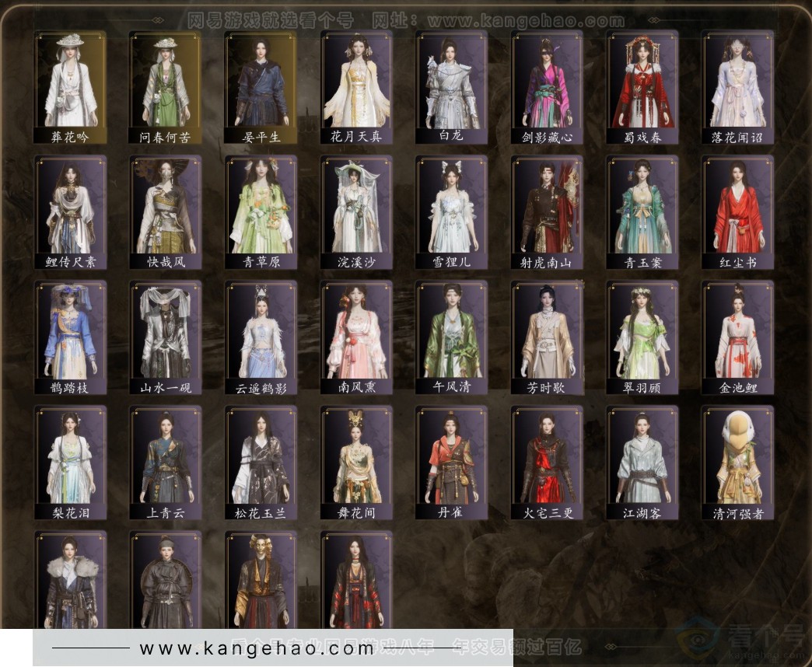
Task: Select the unlabeled golden-mask outfit card
Action: pos(261,580)
